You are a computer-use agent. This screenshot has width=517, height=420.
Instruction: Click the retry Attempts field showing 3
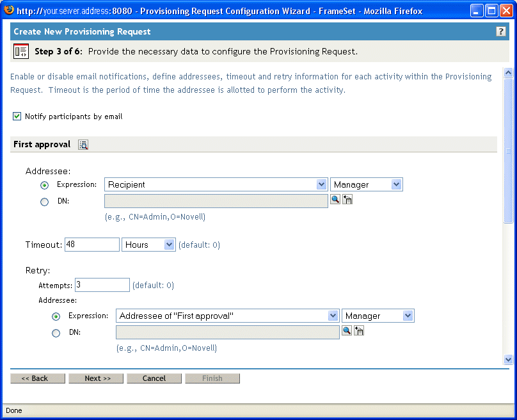[102, 285]
